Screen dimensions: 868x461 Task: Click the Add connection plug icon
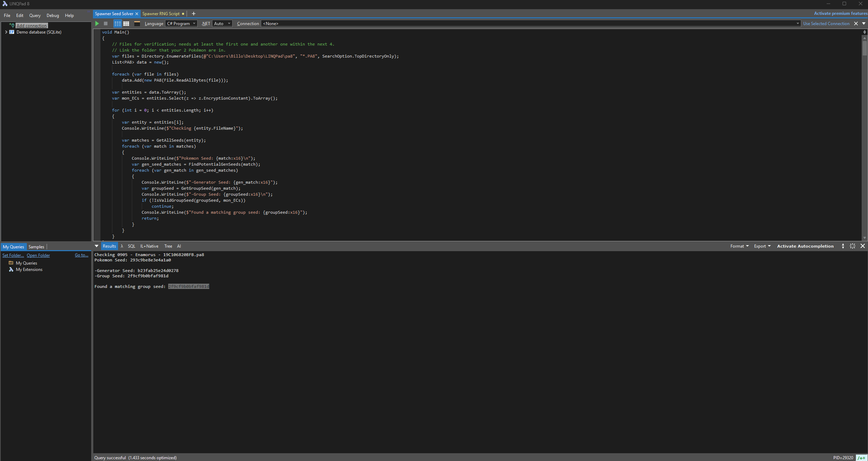click(x=12, y=25)
